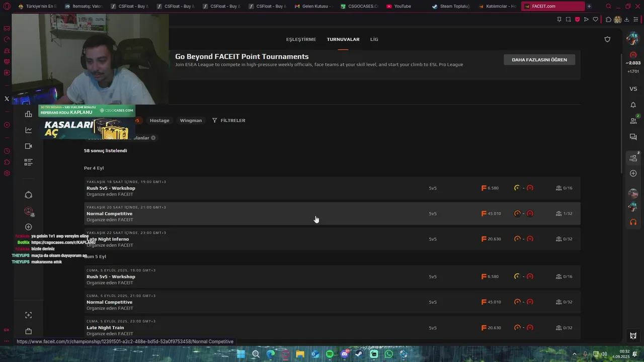Open Thursday 21:00 Normal Competitive tournament
This screenshot has height=362, width=644.
pyautogui.click(x=332, y=214)
